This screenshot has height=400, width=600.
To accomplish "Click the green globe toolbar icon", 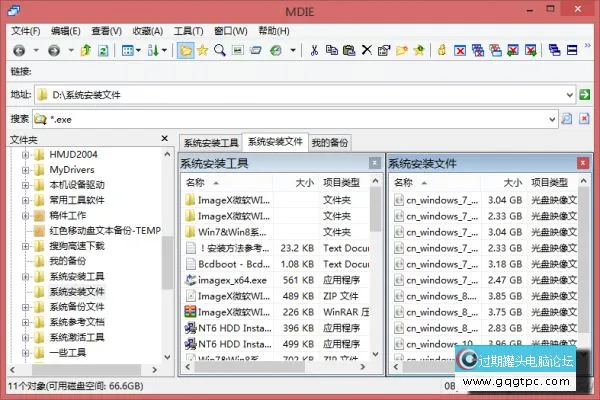I will pyautogui.click(x=276, y=50).
